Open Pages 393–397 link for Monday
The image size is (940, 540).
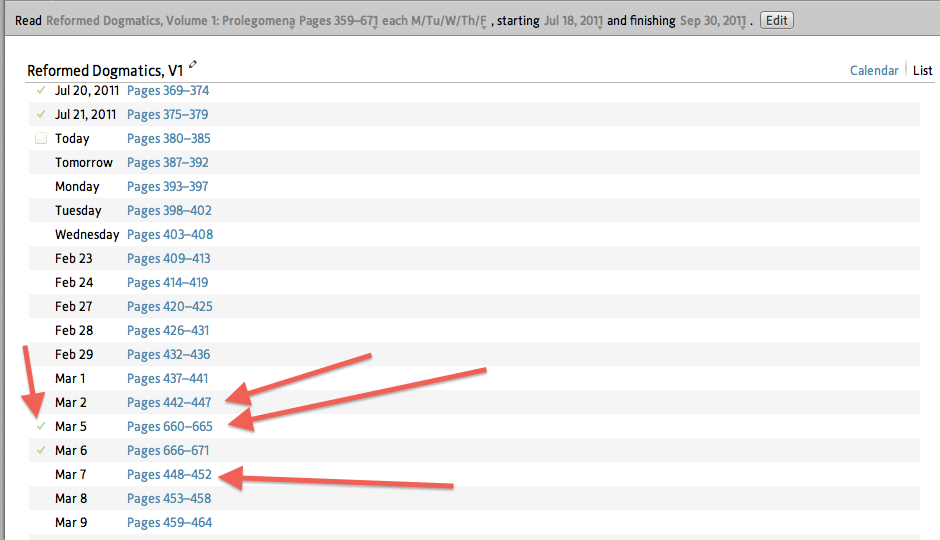pyautogui.click(x=168, y=186)
